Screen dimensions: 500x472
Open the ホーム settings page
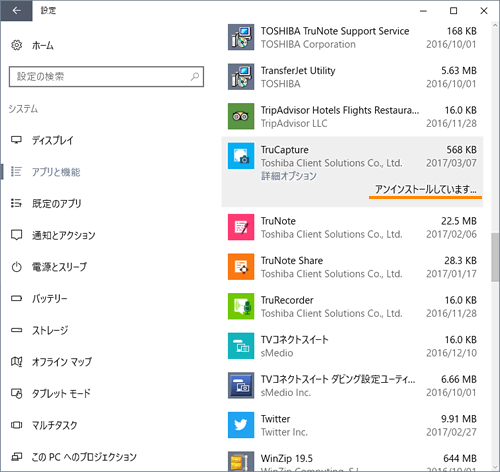[x=43, y=45]
